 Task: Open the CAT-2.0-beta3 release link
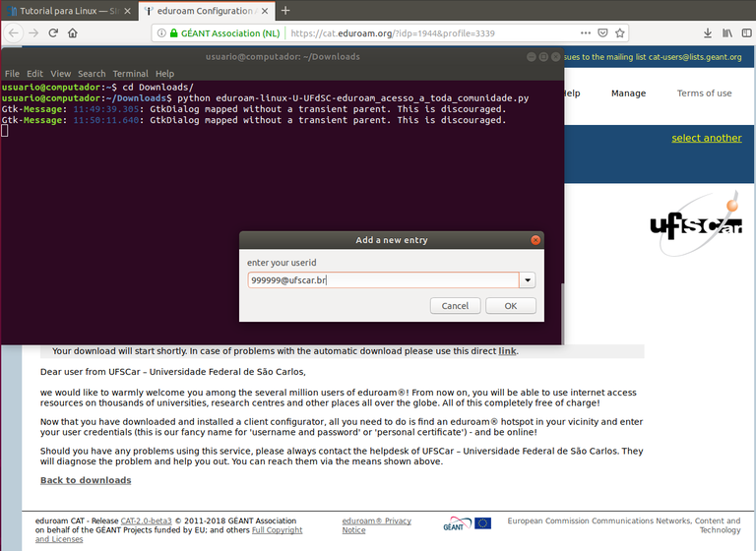tap(146, 520)
